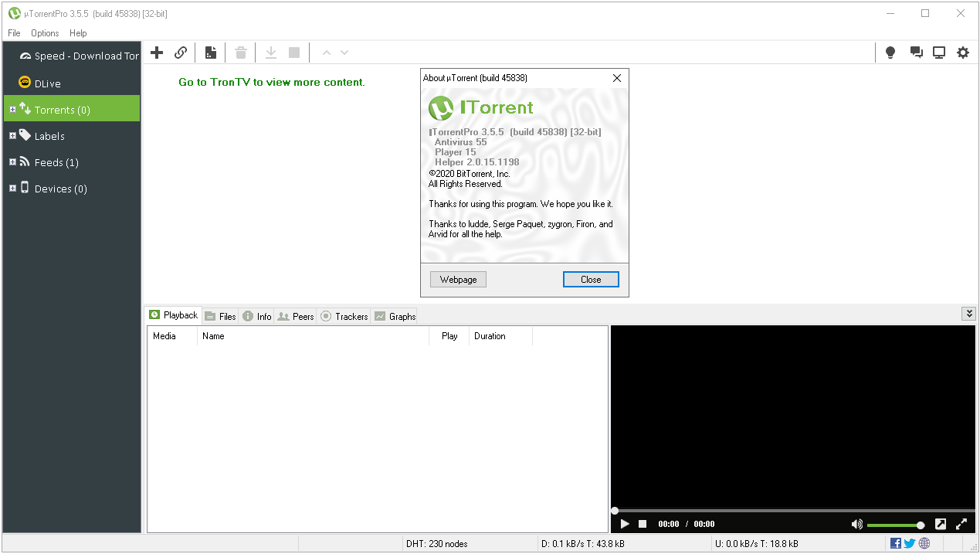The width and height of the screenshot is (980, 554).
Task: Switch to the Graphs tab
Action: [x=394, y=316]
